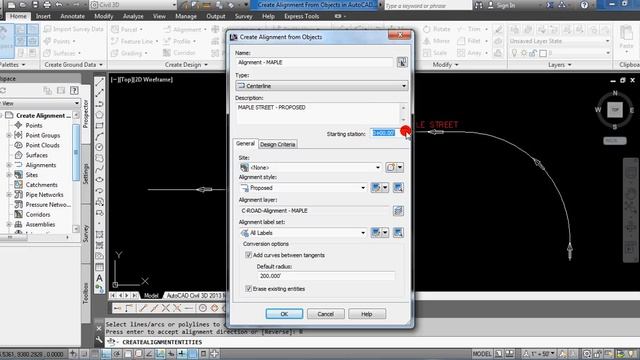Open the Insert ribbon tab
The image size is (640, 360).
coord(43,16)
